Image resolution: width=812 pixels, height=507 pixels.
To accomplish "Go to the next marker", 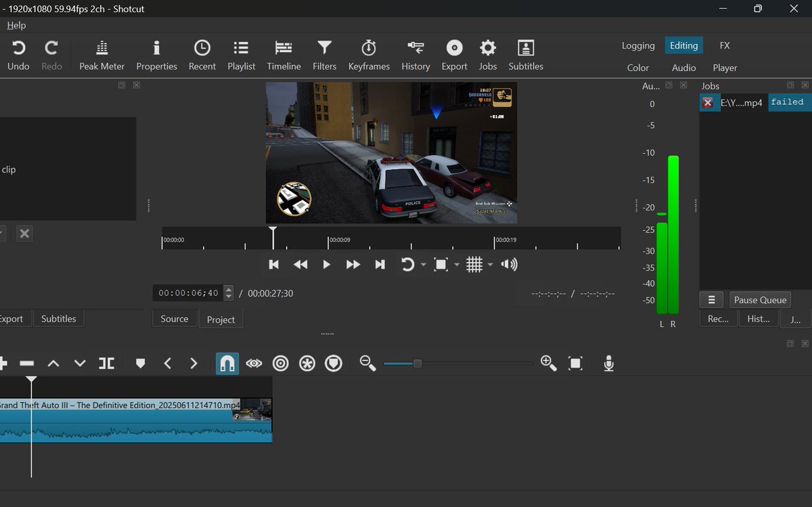I will (194, 363).
